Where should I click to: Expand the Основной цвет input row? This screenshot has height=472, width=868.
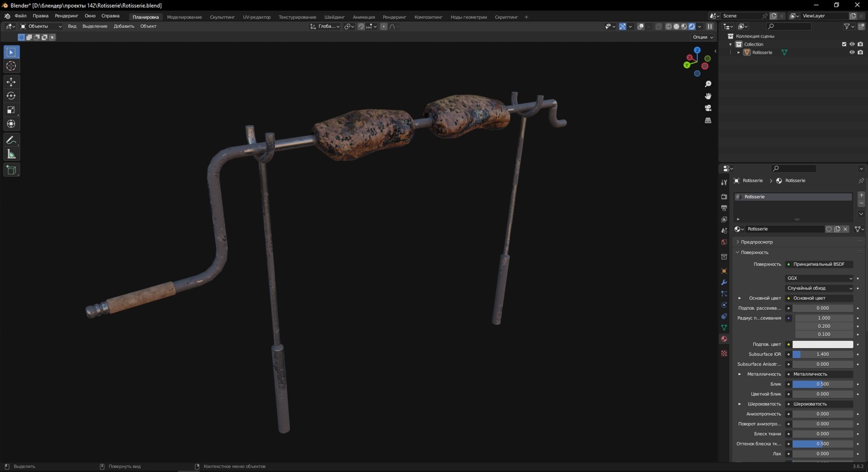click(740, 298)
